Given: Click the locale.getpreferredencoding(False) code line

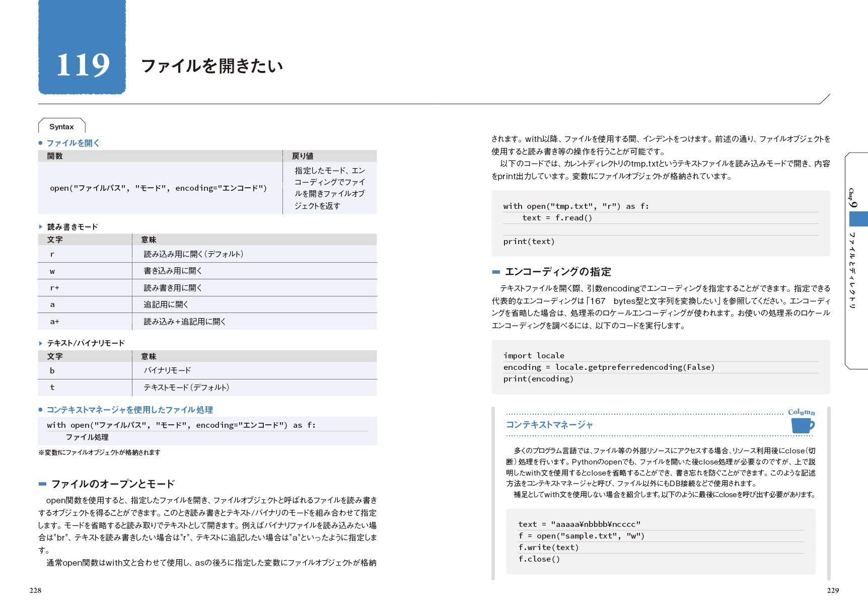Looking at the screenshot, I should point(609,367).
